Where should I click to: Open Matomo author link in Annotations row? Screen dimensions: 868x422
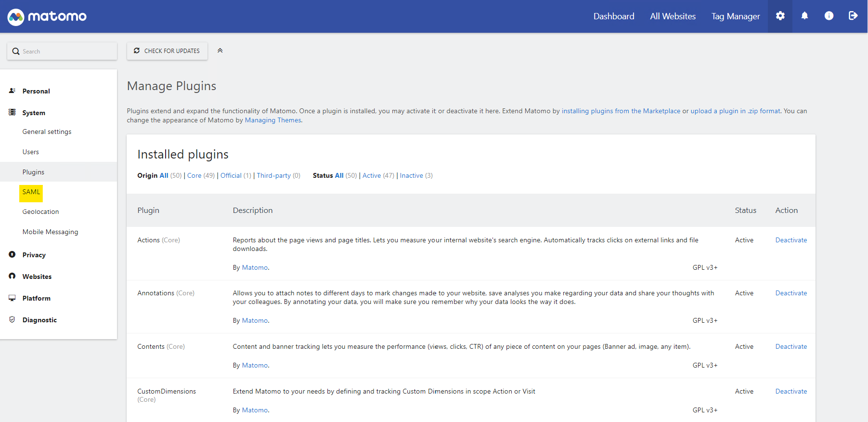coord(255,320)
